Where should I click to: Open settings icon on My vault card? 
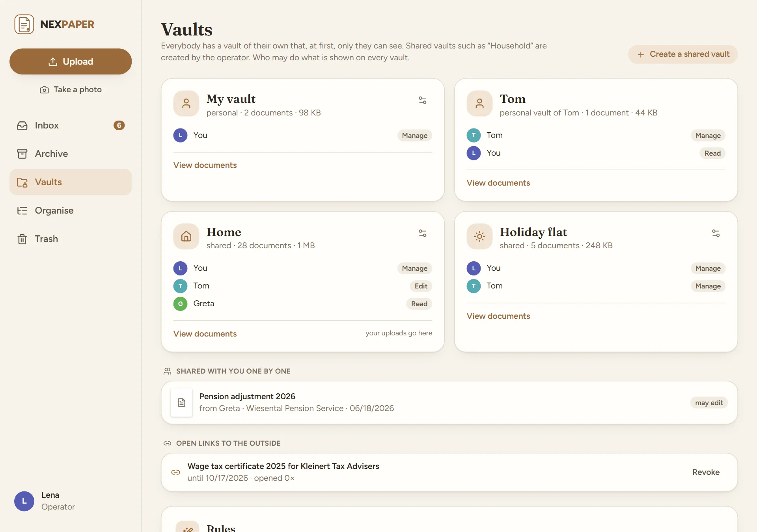point(422,100)
